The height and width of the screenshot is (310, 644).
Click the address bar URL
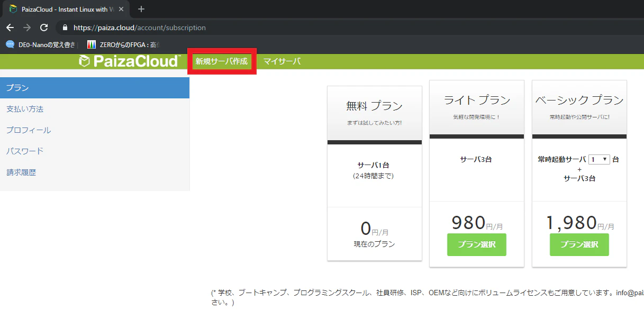click(x=139, y=28)
